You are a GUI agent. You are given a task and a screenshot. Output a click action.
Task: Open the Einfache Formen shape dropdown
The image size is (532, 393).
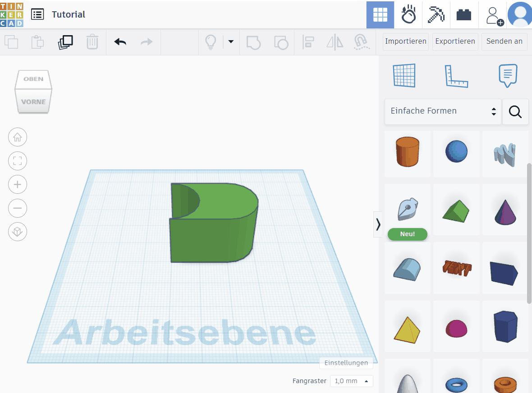[443, 111]
